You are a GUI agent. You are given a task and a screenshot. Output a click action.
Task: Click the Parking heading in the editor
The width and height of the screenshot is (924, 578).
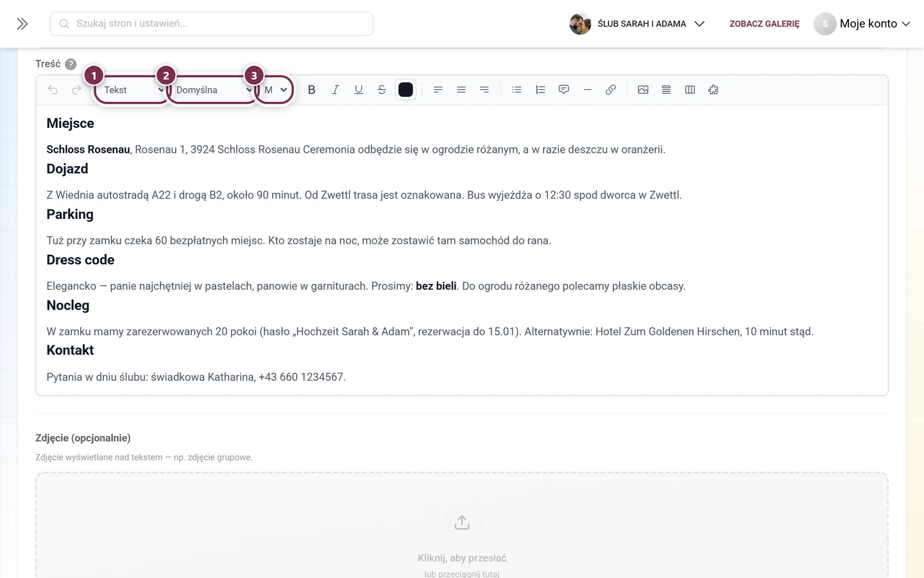[x=70, y=215]
